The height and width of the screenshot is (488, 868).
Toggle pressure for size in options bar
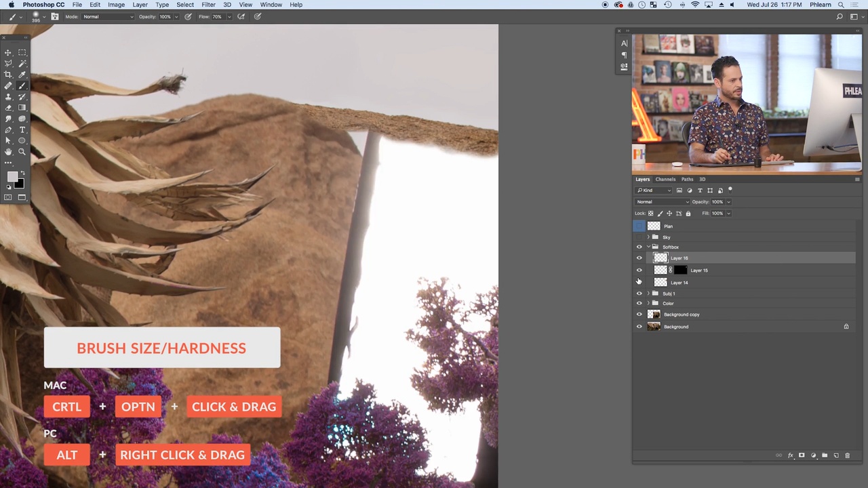[x=258, y=16]
